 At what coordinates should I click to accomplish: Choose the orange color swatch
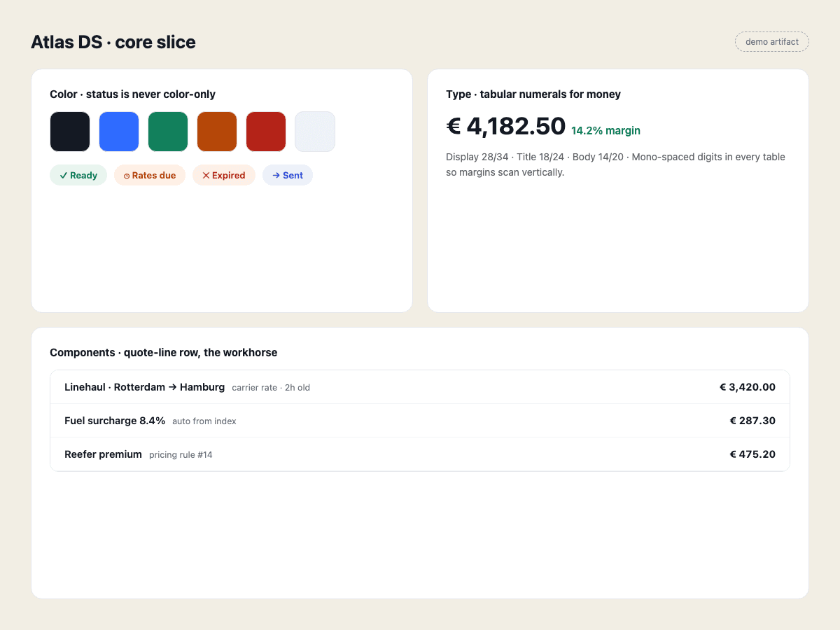click(217, 132)
